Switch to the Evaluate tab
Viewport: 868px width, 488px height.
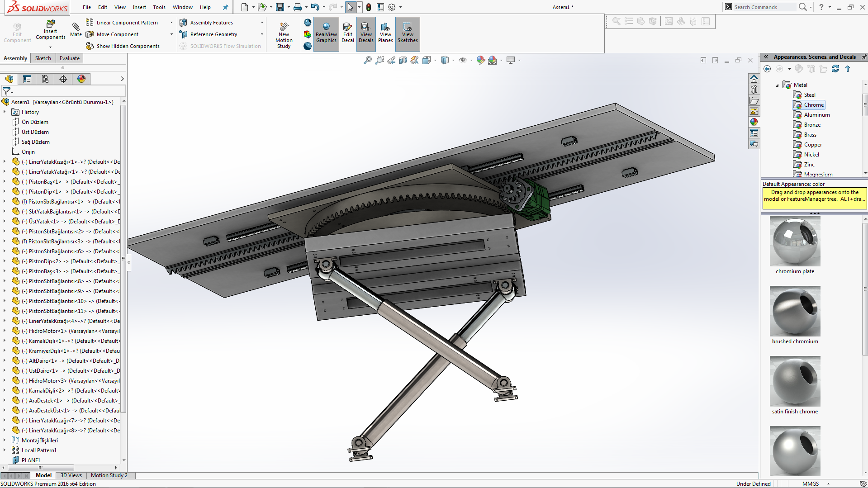[x=70, y=58]
